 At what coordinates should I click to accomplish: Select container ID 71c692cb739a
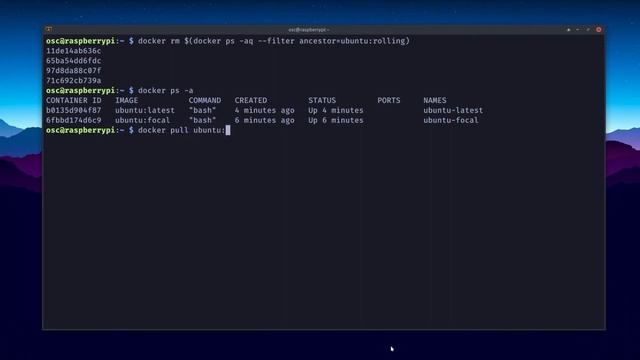point(73,80)
